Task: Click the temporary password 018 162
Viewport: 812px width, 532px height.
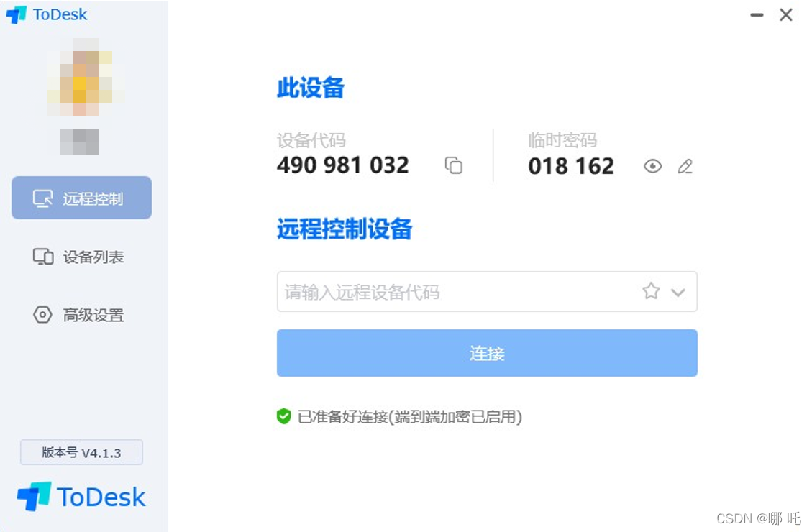Action: 571,166
